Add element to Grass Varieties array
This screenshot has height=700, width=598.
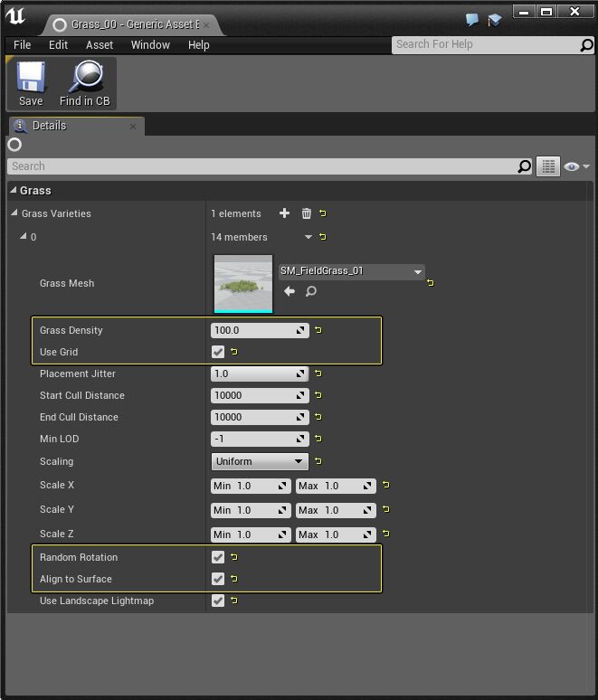pyautogui.click(x=284, y=213)
